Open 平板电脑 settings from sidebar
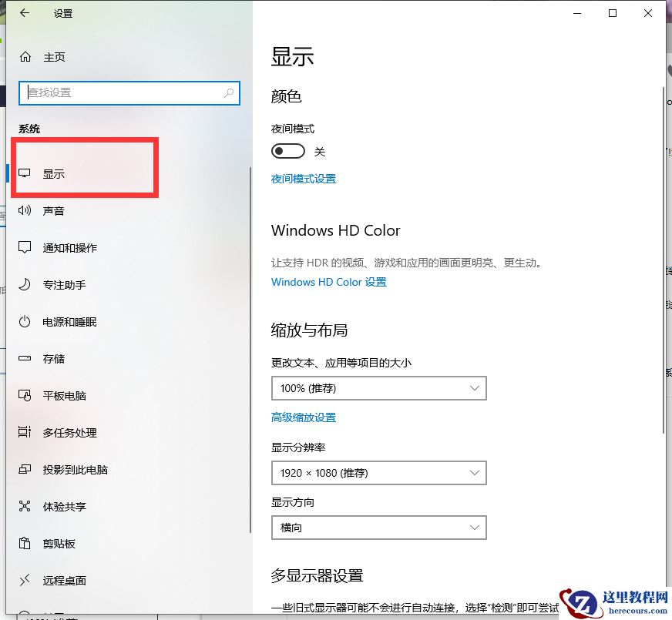672x620 pixels. (62, 396)
